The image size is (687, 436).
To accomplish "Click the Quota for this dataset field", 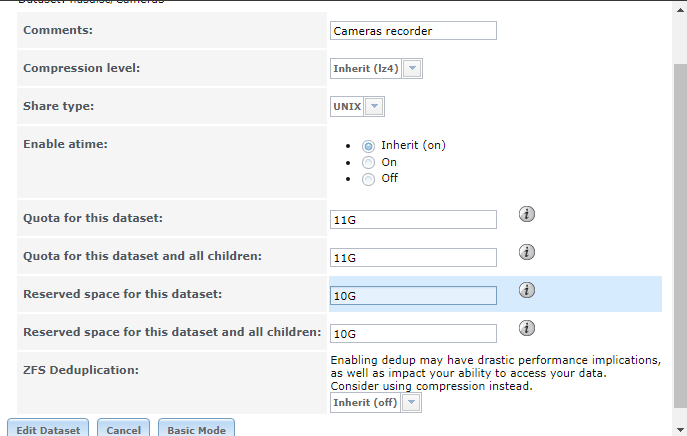I will [412, 219].
